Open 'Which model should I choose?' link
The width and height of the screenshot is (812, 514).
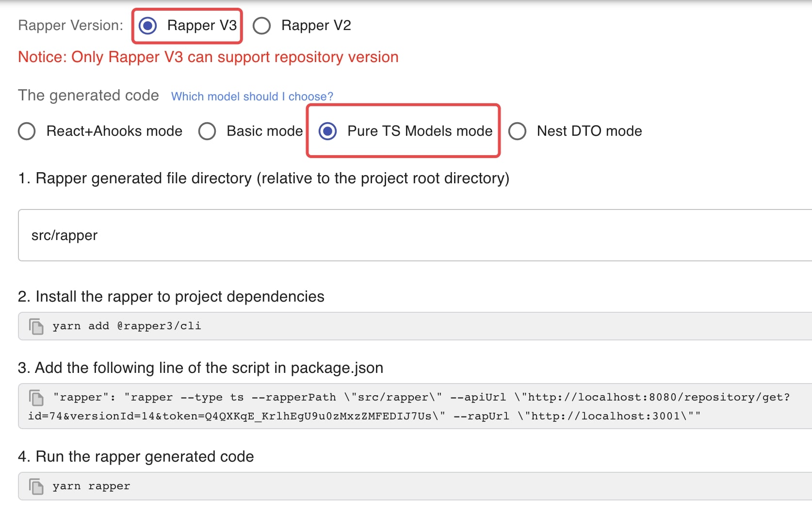252,96
